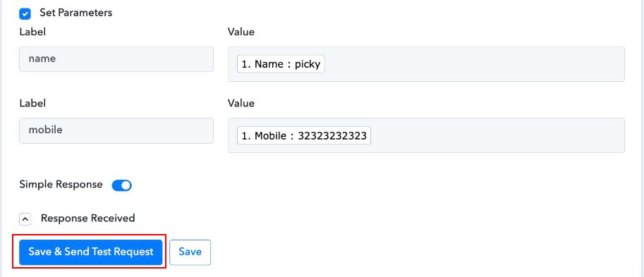The image size is (644, 277).
Task: Click the number 32323232323 in mobile value
Action: pyautogui.click(x=332, y=136)
